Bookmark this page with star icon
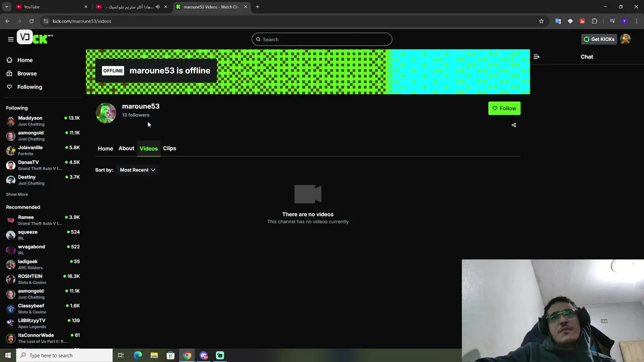 [x=541, y=21]
